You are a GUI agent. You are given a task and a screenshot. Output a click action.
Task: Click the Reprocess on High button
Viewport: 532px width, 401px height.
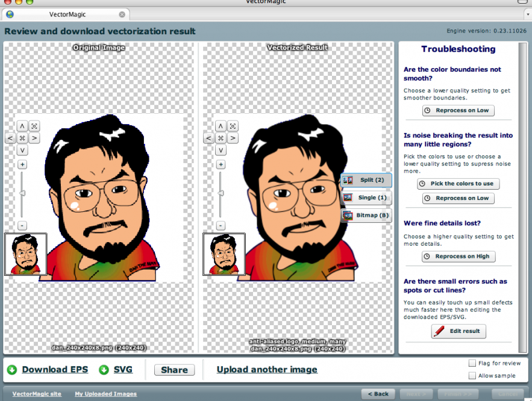[x=458, y=256]
